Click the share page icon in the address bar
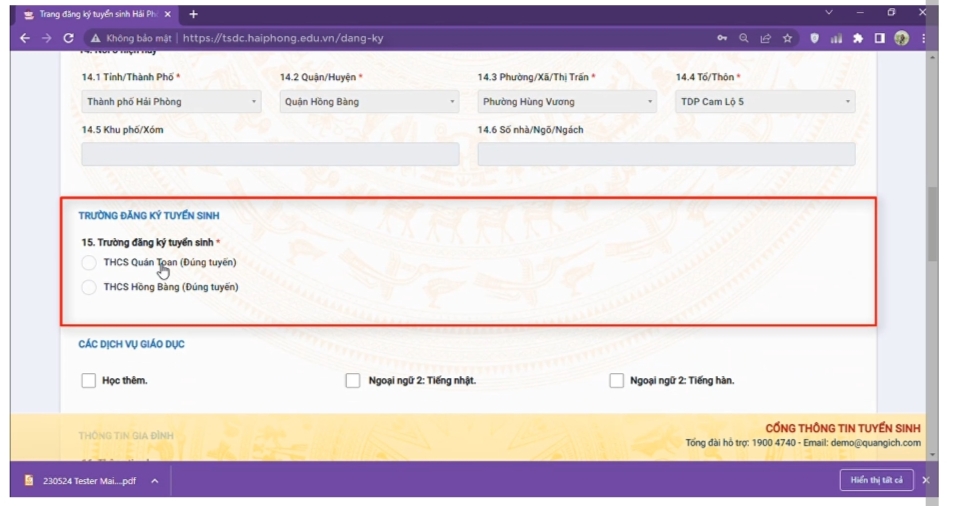Screen dimensions: 962x506 (766, 38)
